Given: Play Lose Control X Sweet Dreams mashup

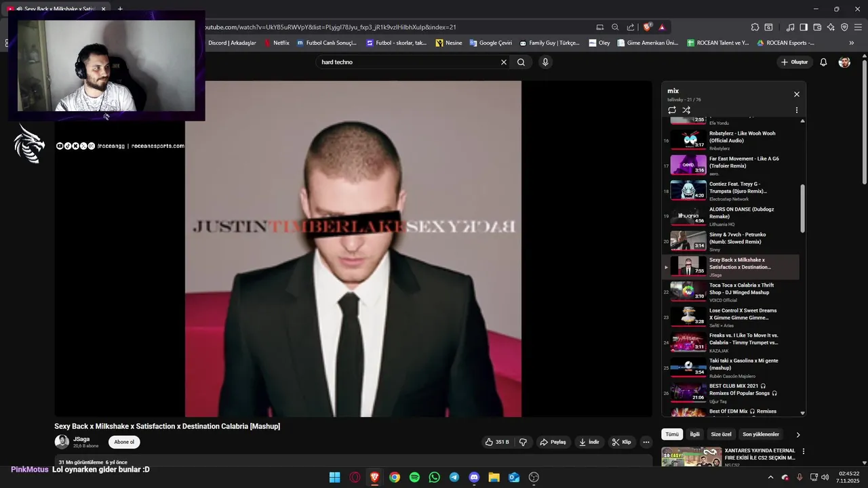Looking at the screenshot, I should (x=731, y=317).
